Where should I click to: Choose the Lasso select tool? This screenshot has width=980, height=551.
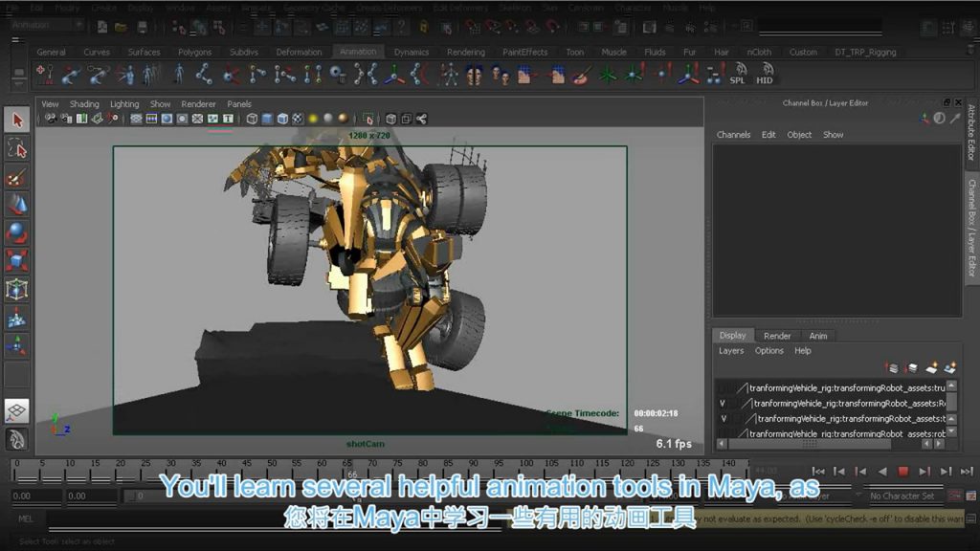(x=17, y=148)
